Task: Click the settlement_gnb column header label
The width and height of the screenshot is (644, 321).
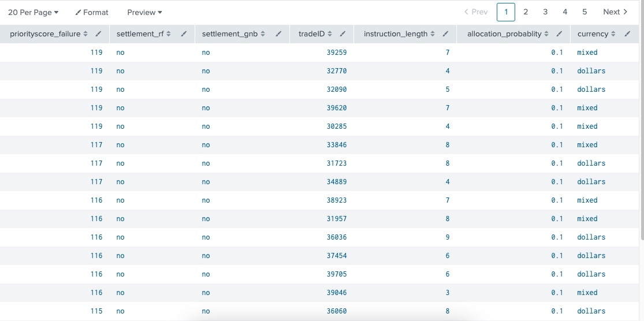Action: (x=230, y=34)
